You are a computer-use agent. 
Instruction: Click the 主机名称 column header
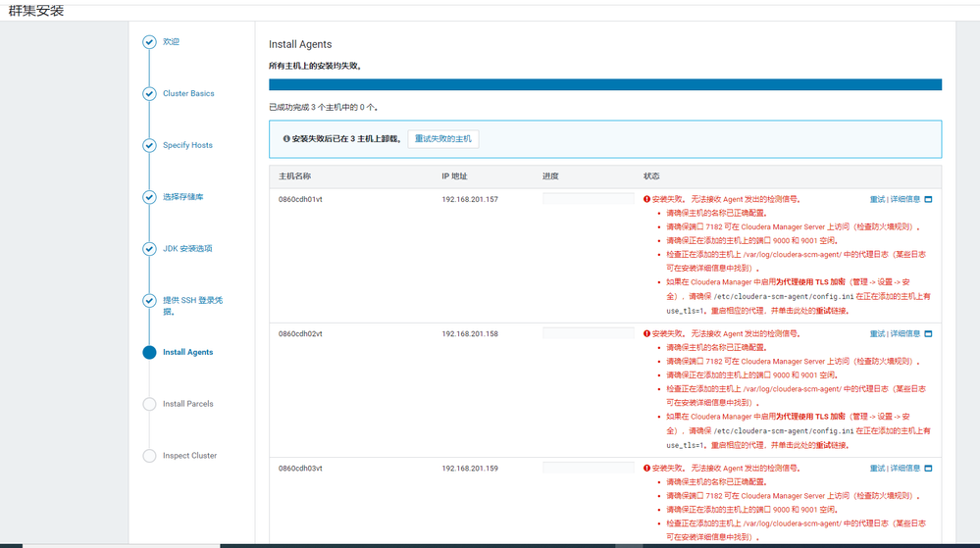[295, 176]
